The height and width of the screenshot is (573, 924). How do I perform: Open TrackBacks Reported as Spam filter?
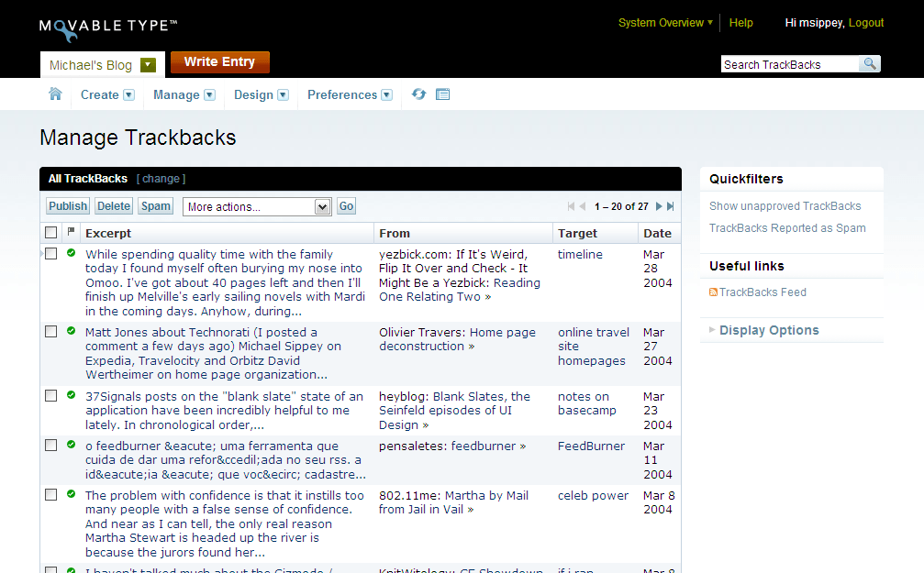tap(787, 228)
